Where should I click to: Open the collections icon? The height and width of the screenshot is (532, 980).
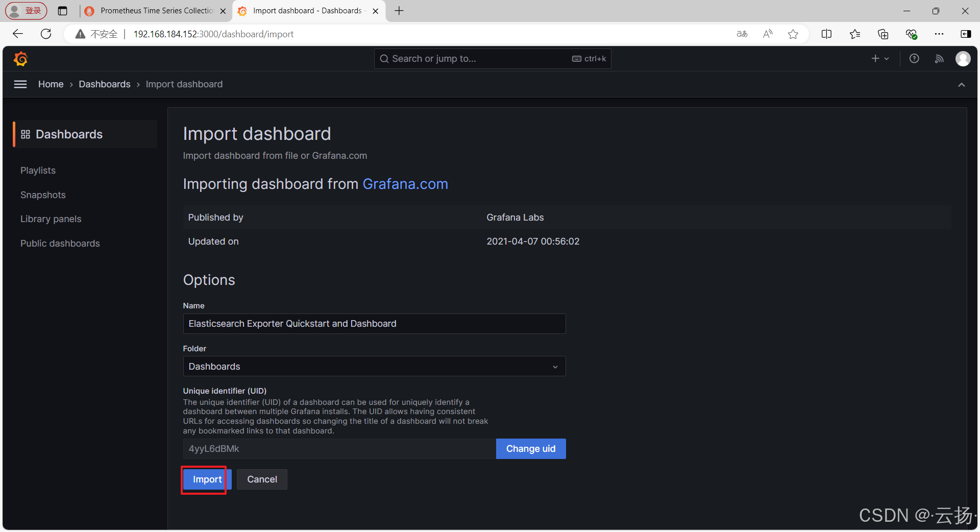883,34
